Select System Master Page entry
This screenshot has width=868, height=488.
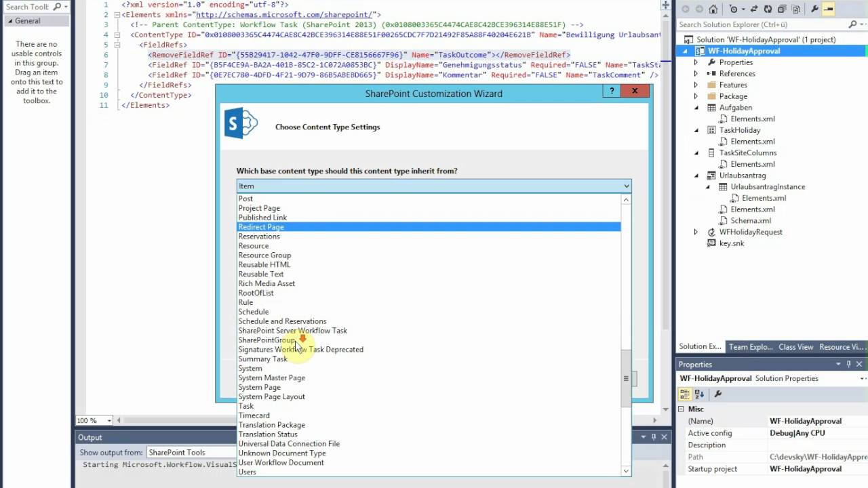pyautogui.click(x=429, y=378)
